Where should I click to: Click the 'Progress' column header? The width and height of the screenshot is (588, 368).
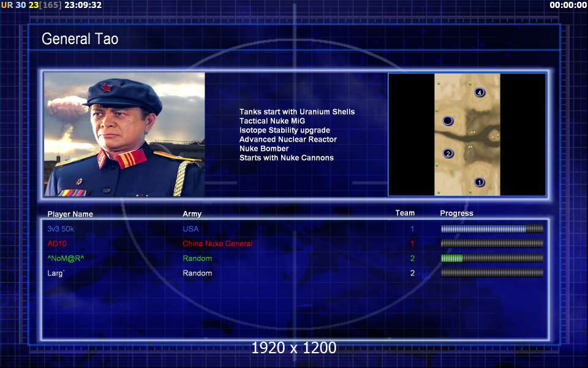(x=456, y=213)
